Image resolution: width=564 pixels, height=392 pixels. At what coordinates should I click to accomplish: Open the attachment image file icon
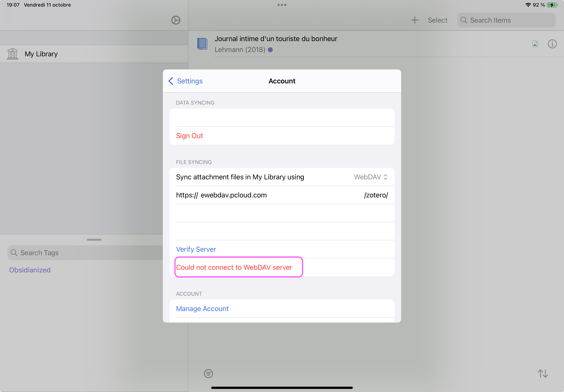(x=535, y=44)
